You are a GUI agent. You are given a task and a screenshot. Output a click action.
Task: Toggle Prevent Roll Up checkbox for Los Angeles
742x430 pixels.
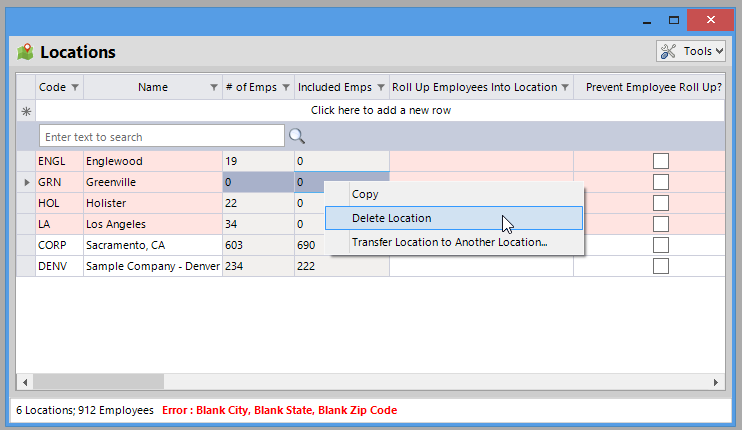click(661, 224)
